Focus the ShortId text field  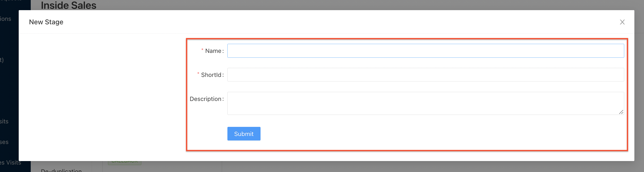pyautogui.click(x=425, y=75)
